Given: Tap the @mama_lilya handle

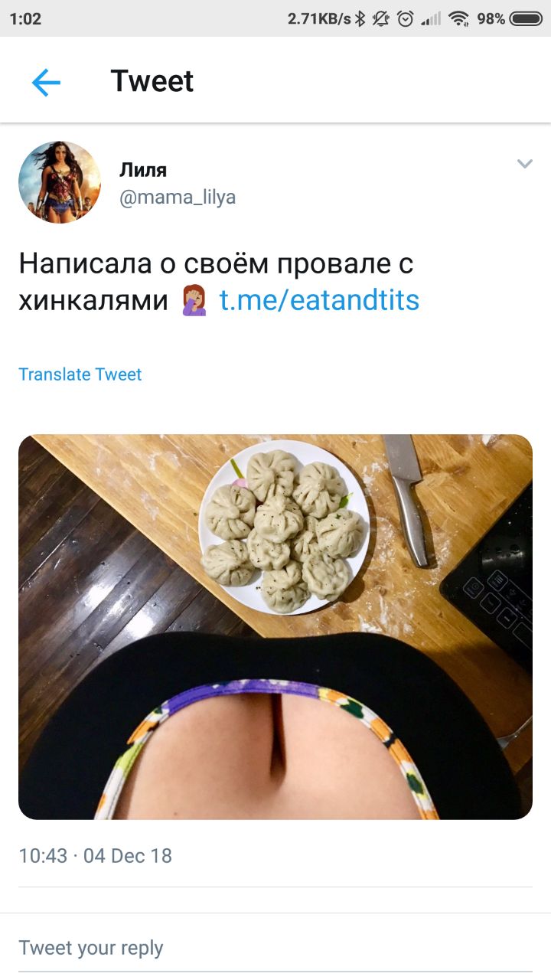Looking at the screenshot, I should (x=178, y=197).
